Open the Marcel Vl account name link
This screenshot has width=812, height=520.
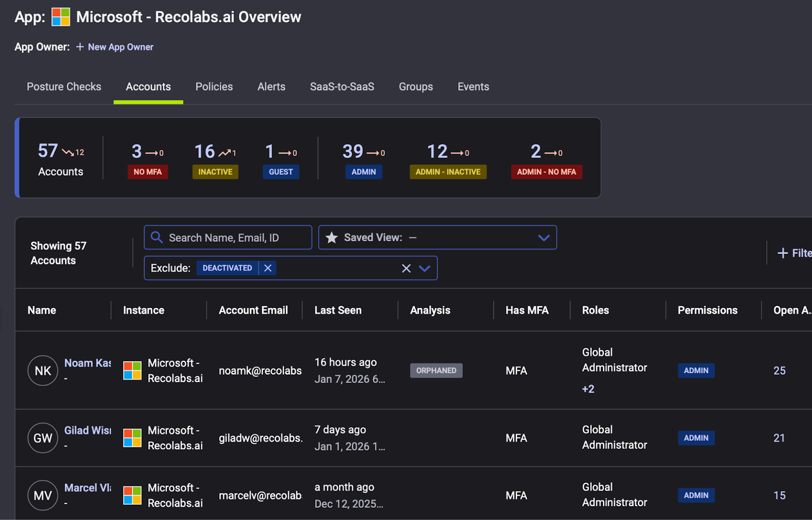pyautogui.click(x=88, y=487)
